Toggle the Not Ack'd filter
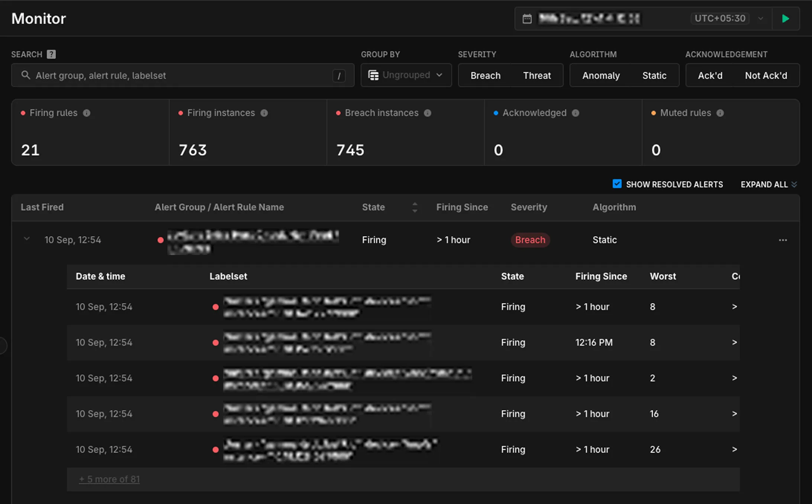 [766, 75]
